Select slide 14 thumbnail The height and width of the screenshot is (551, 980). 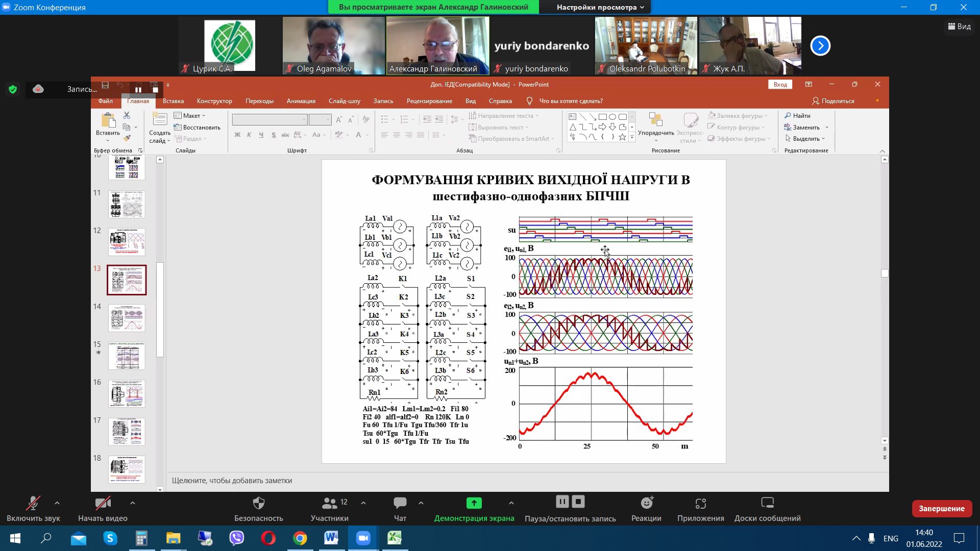click(127, 318)
